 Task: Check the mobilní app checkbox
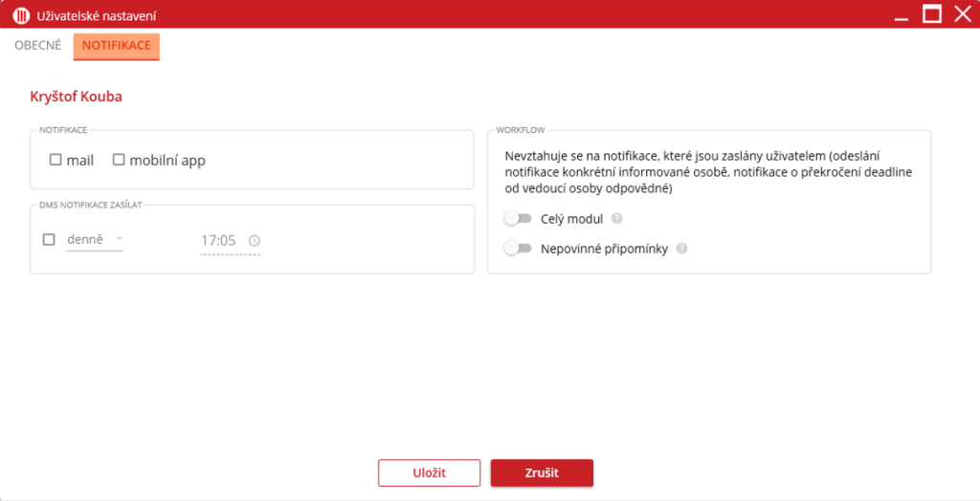click(120, 161)
